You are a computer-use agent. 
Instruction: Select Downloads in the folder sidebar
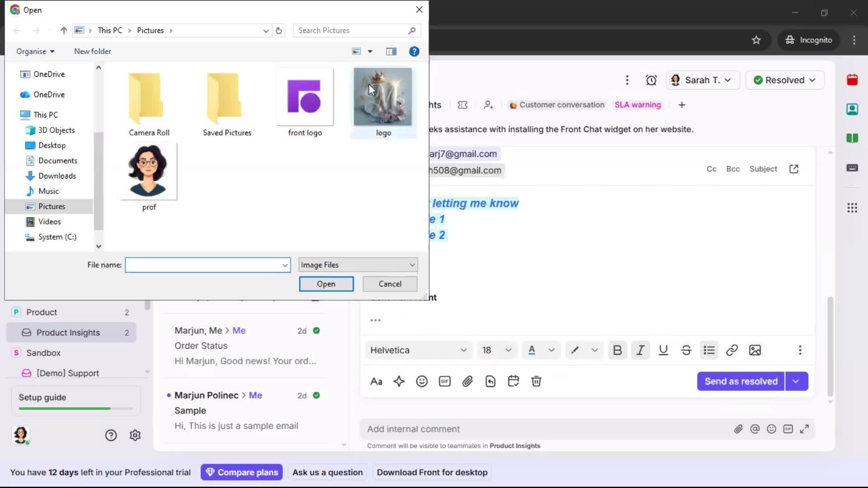tap(57, 176)
